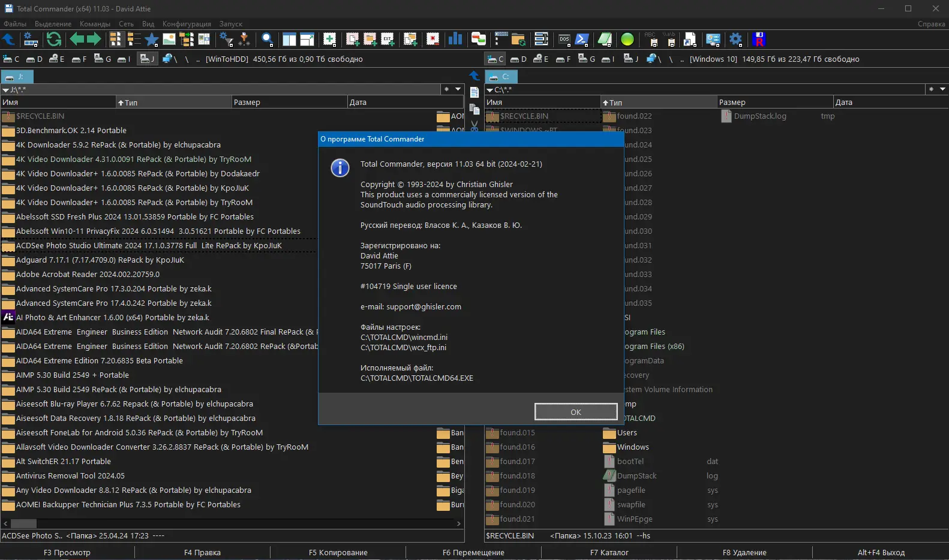949x560 pixels.
Task: Open the right panel directory history dropdown arrow
Action: tap(942, 89)
